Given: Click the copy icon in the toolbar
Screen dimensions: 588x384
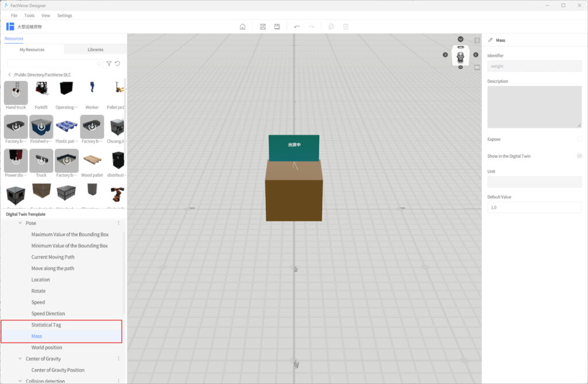Looking at the screenshot, I should pyautogui.click(x=331, y=26).
